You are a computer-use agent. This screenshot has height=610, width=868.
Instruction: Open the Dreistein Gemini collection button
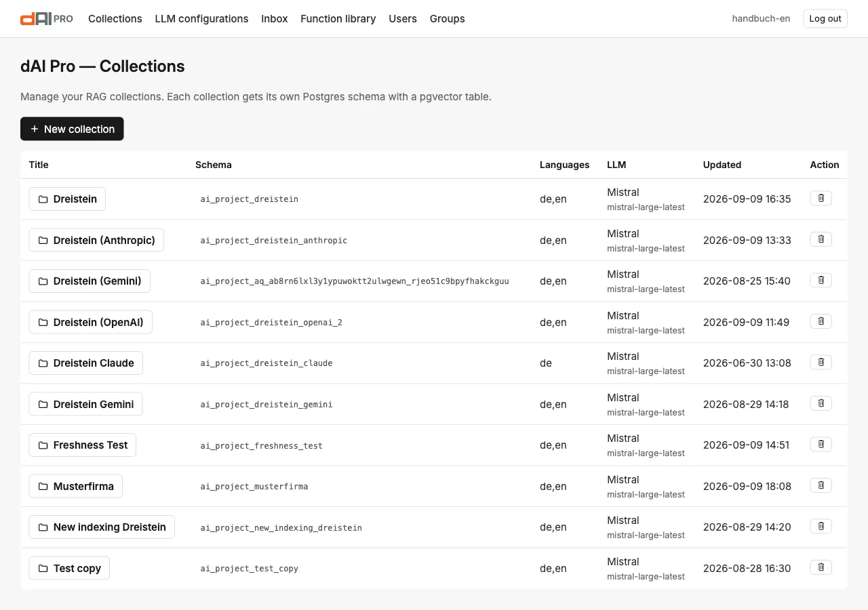86,404
